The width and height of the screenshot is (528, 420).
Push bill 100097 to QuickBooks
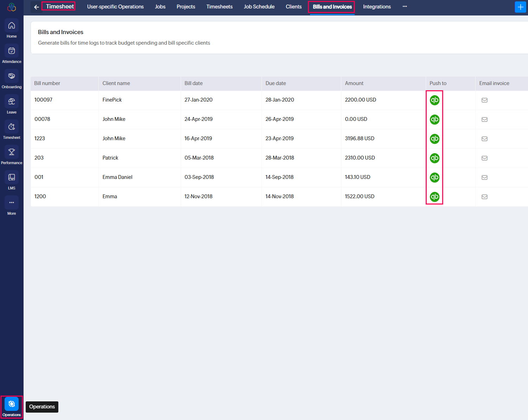coord(434,100)
